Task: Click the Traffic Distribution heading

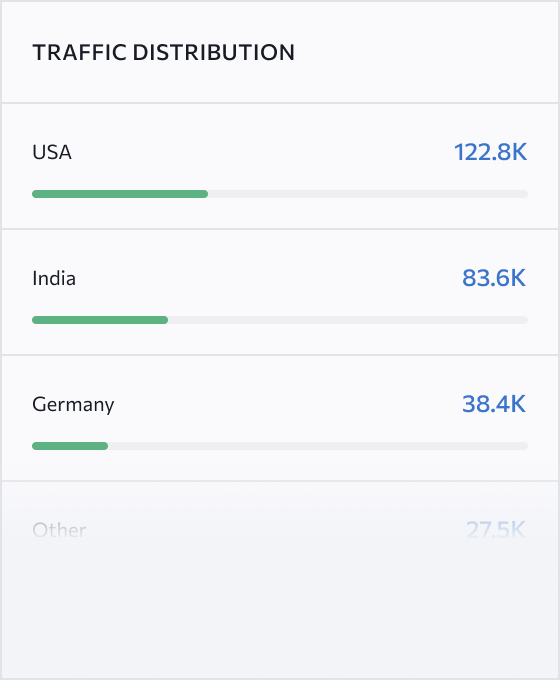Action: (x=164, y=52)
